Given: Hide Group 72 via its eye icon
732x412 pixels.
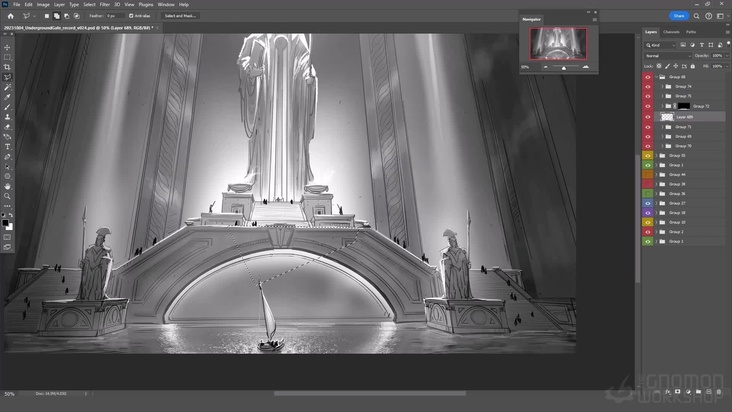Looking at the screenshot, I should pyautogui.click(x=648, y=106).
